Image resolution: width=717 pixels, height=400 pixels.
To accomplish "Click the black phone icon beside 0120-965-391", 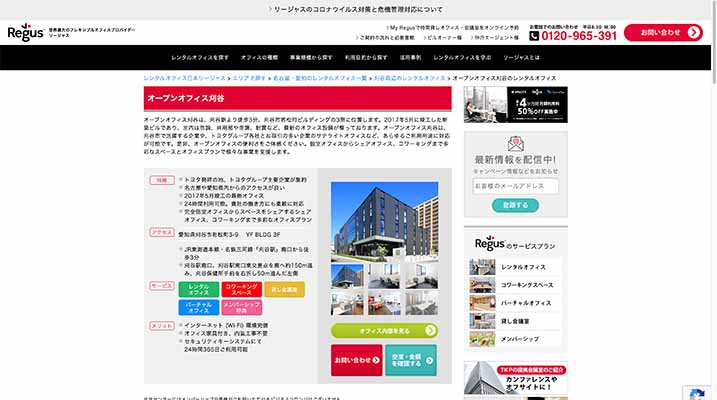I will click(534, 36).
